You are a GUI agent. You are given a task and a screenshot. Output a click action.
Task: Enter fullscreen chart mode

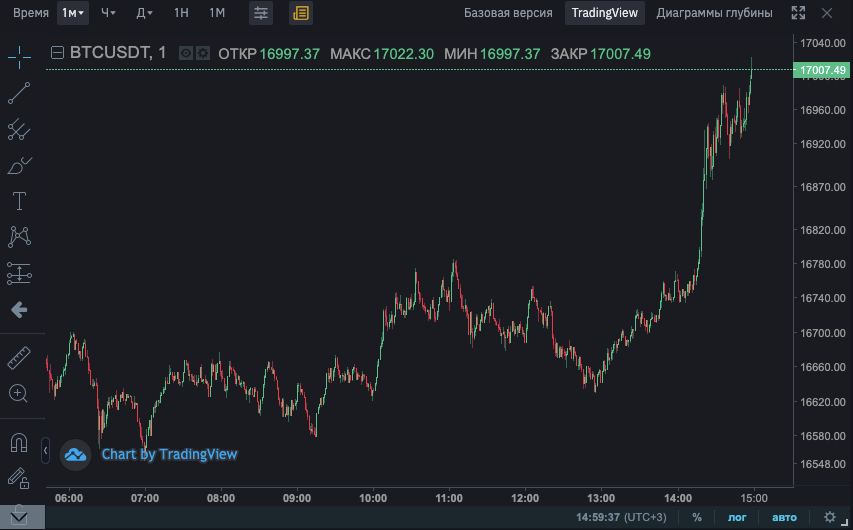pos(798,13)
